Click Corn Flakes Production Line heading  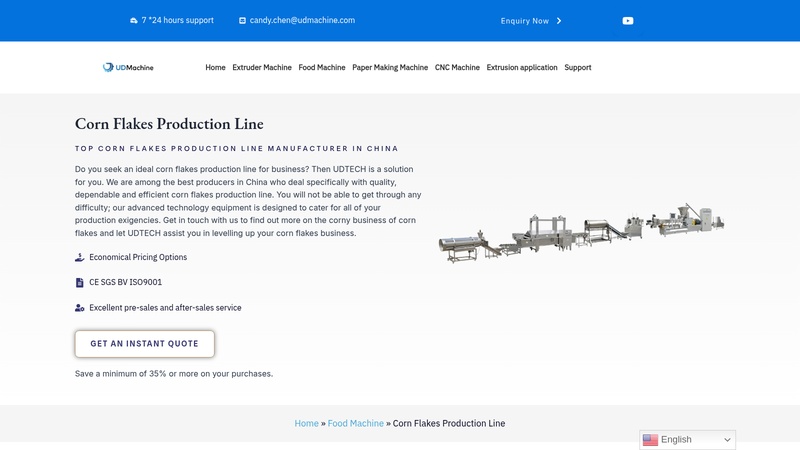(x=169, y=123)
